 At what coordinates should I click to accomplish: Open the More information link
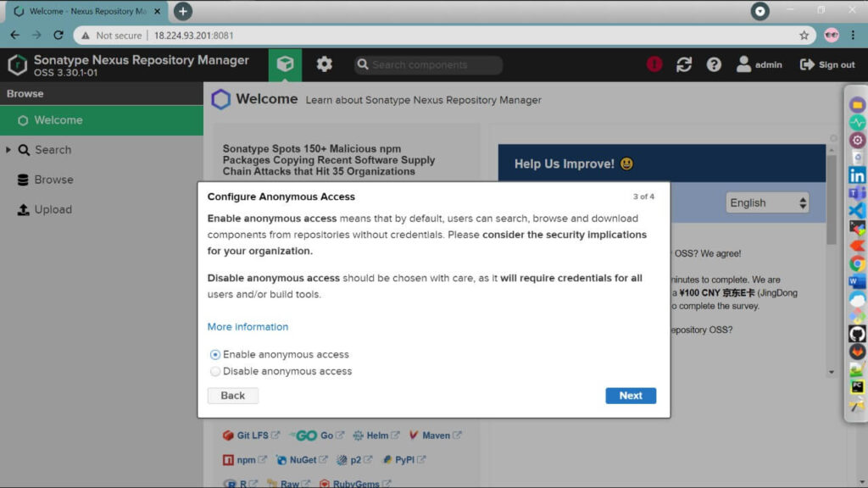point(248,327)
